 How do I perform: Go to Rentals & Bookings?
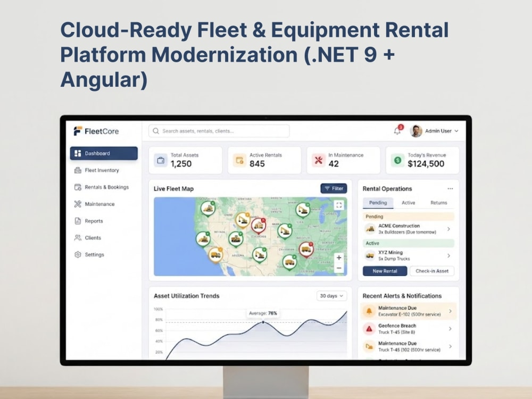(104, 187)
